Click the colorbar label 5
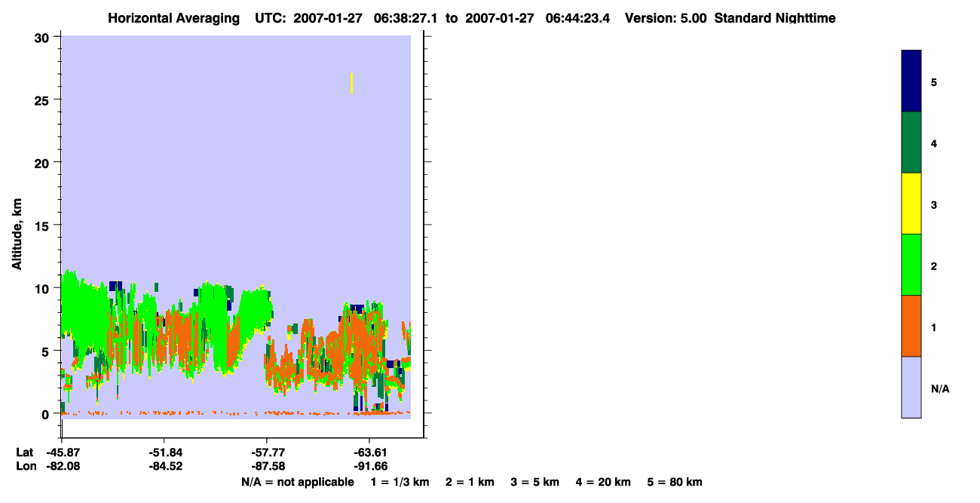The height and width of the screenshot is (503, 980). (934, 82)
